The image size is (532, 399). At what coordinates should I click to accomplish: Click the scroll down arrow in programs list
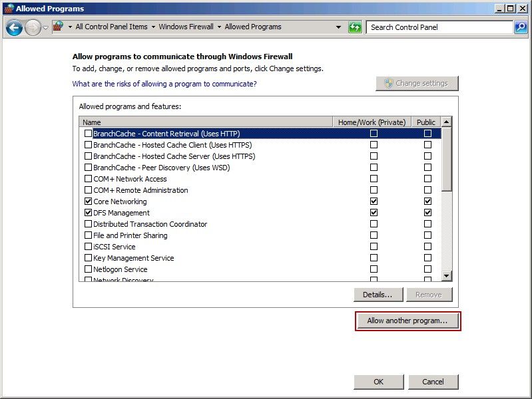click(447, 276)
